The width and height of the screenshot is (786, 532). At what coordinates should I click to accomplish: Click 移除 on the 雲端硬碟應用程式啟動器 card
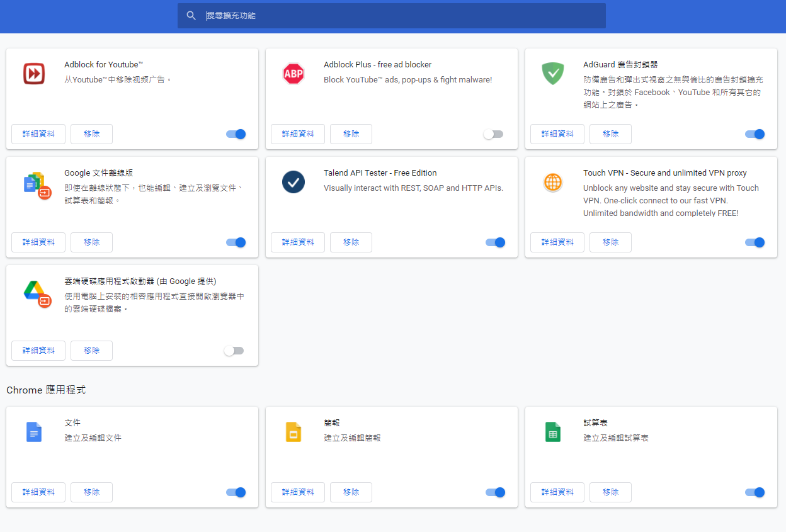click(91, 351)
